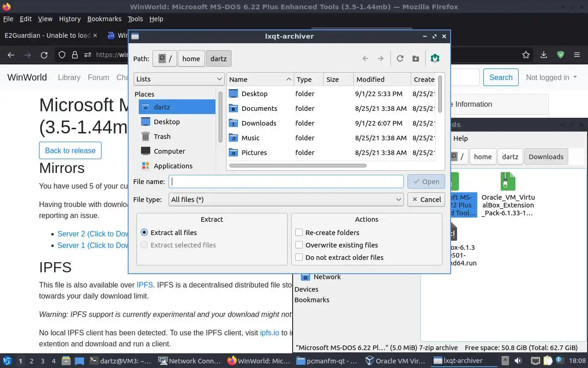Go forward in the file dialog
Screen dimensions: 588x368
coord(380,58)
